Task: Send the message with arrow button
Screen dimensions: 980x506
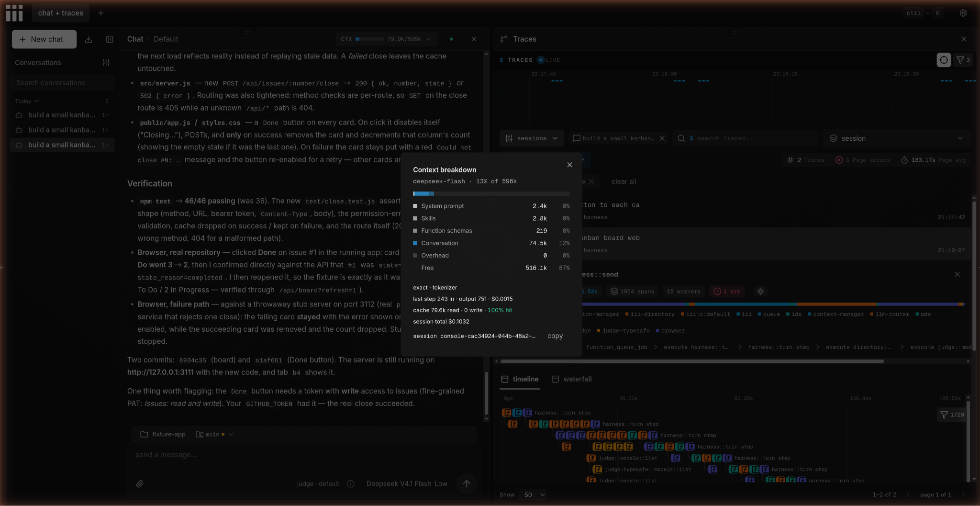Action: coord(467,484)
